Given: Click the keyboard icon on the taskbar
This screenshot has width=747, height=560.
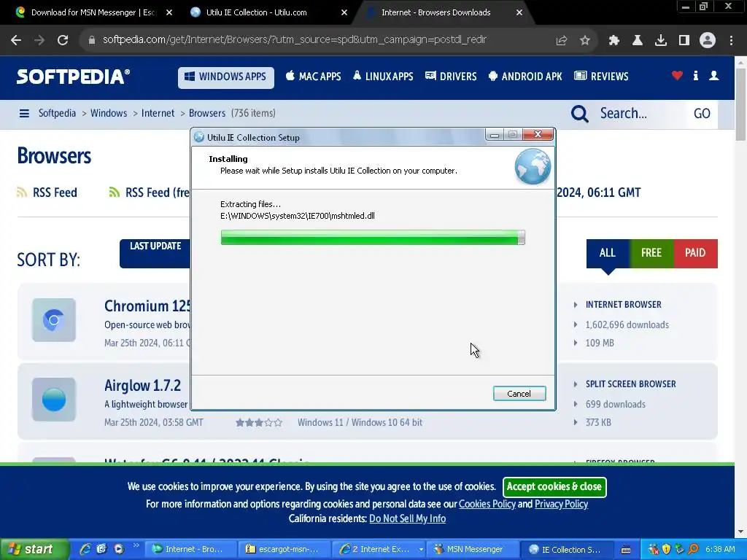Looking at the screenshot, I should (x=626, y=550).
